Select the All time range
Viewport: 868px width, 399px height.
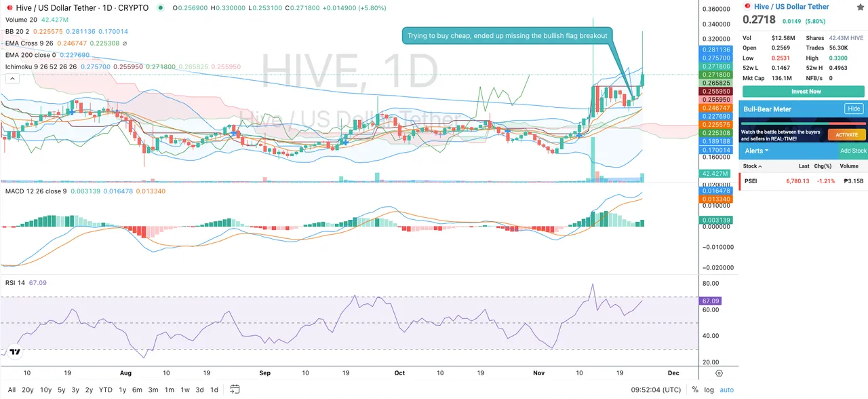pyautogui.click(x=12, y=389)
